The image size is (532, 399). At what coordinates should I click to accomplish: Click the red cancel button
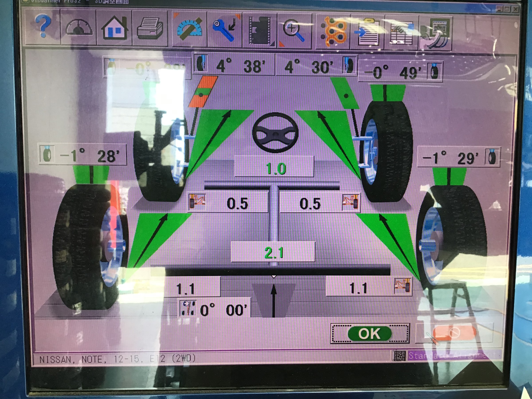click(x=454, y=333)
